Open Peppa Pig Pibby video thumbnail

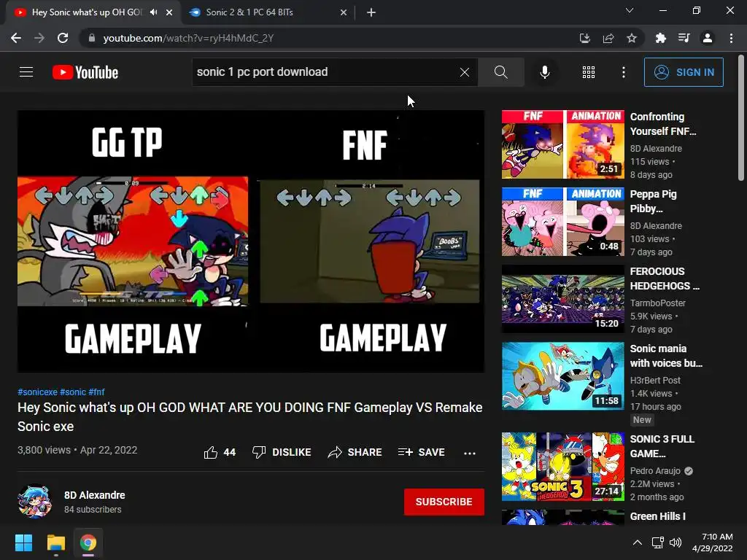(562, 222)
